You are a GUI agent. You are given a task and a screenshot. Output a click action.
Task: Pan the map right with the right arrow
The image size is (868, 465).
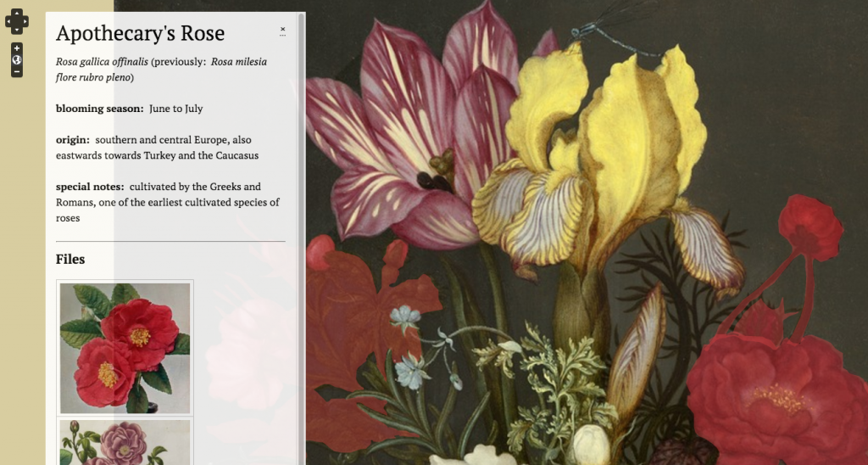25,21
